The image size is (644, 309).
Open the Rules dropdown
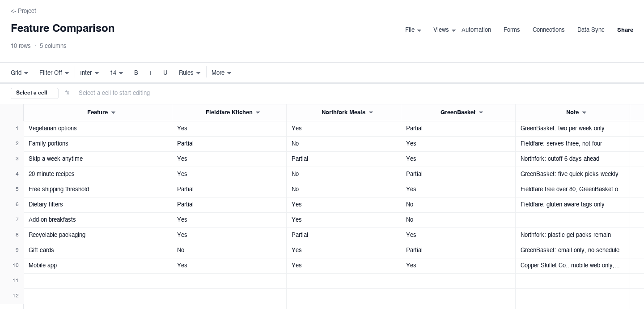click(190, 73)
